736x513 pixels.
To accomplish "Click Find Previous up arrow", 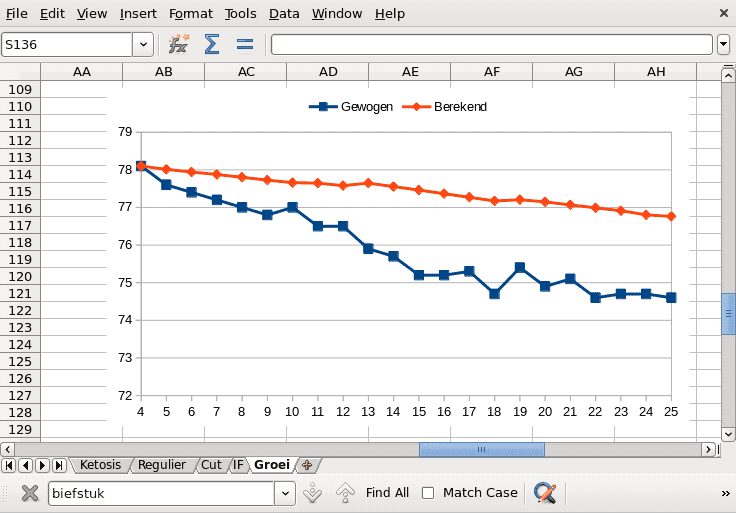I will (x=345, y=493).
